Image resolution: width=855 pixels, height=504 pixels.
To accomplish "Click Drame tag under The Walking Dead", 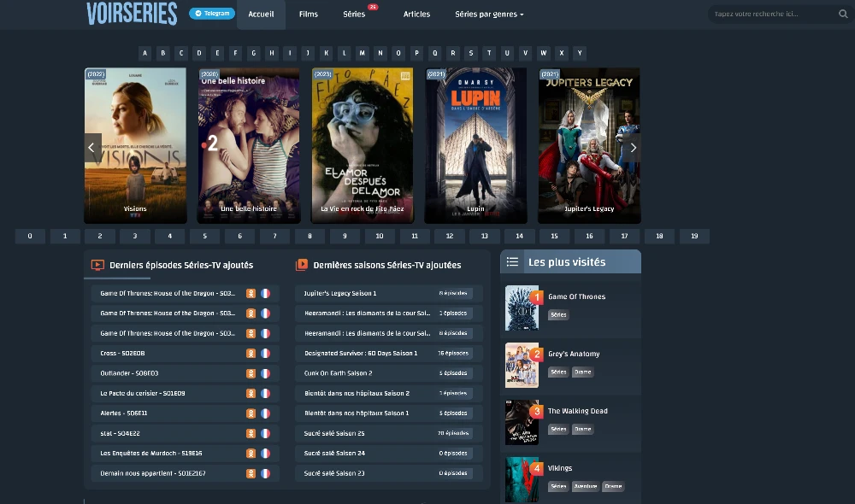I will point(583,430).
